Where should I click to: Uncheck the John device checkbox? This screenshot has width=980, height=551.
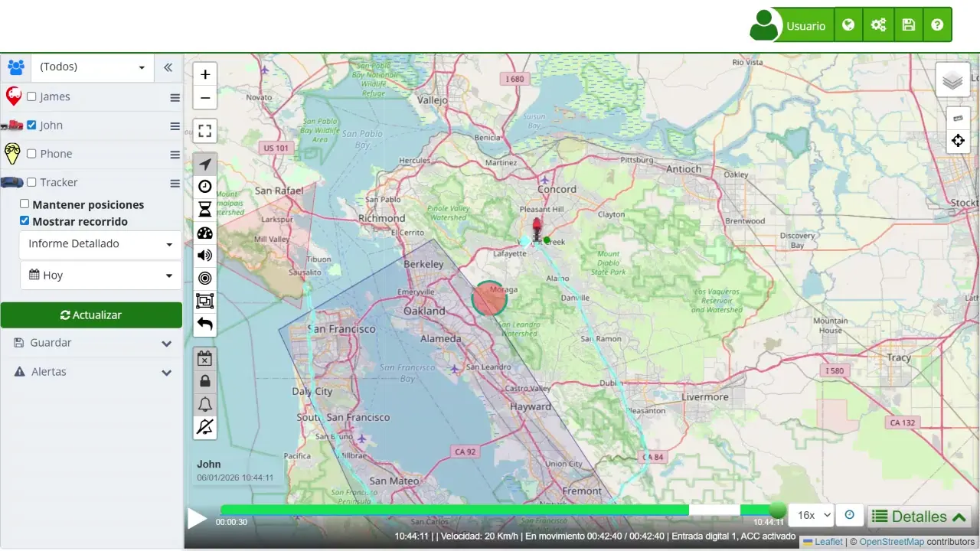31,125
